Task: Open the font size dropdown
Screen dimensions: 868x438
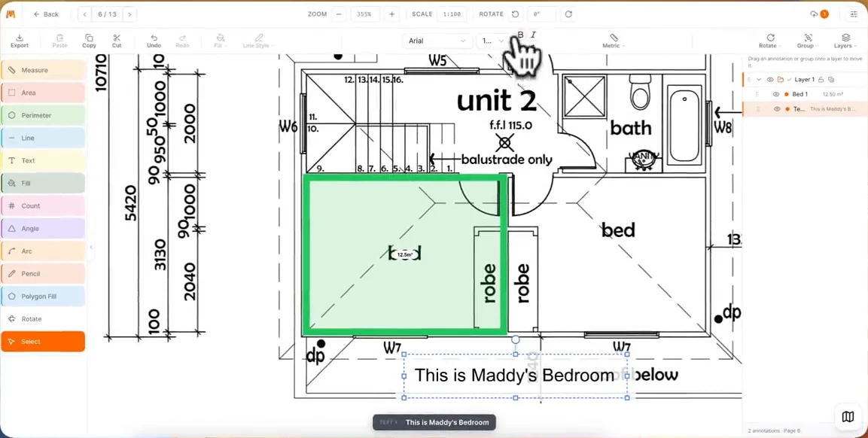Action: click(492, 41)
